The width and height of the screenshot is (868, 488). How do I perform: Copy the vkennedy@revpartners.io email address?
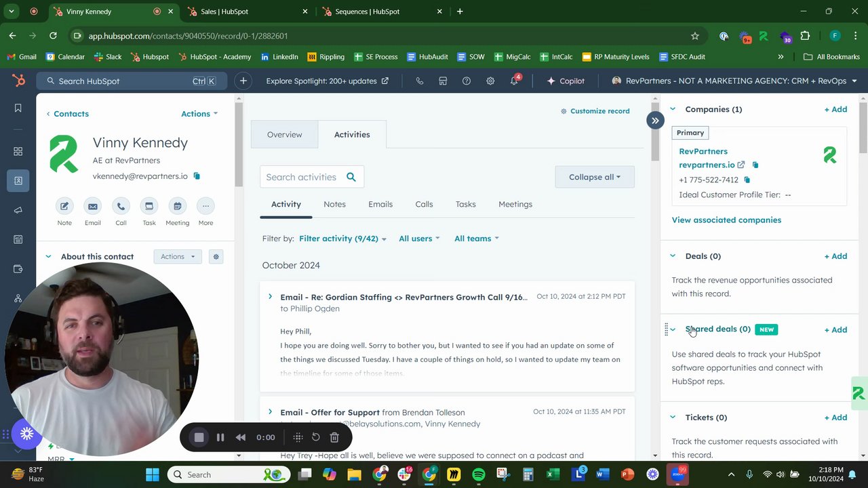pos(197,176)
